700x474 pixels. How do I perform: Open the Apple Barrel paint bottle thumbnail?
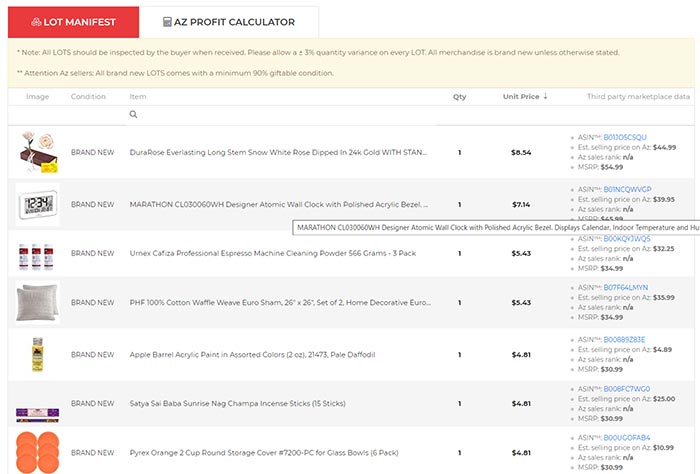[x=38, y=354]
